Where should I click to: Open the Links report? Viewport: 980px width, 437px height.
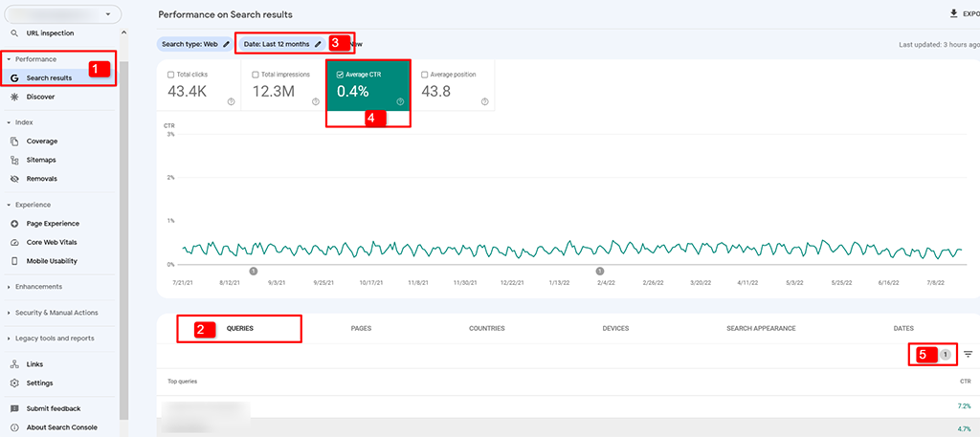[x=34, y=364]
